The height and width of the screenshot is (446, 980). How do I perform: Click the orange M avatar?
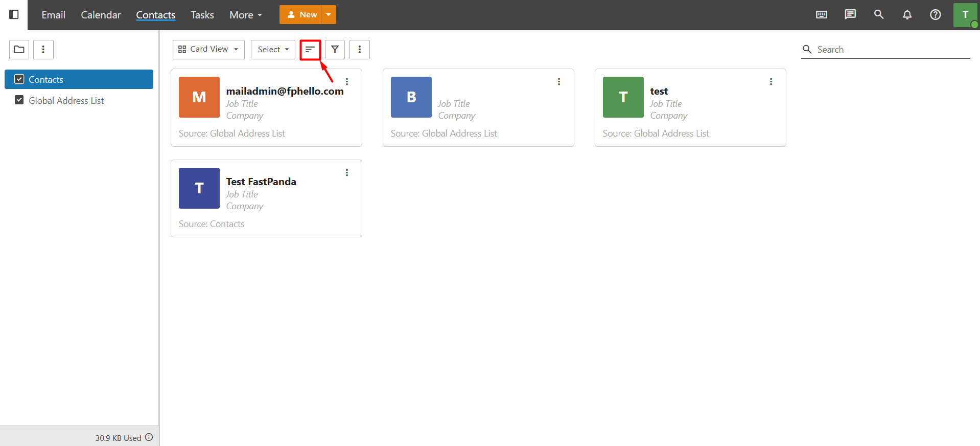pyautogui.click(x=199, y=97)
